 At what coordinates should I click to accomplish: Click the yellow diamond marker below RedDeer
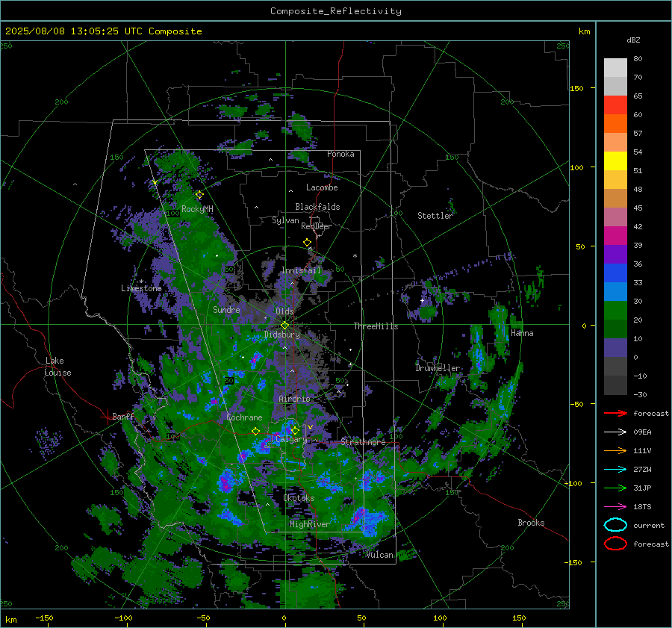[x=307, y=242]
